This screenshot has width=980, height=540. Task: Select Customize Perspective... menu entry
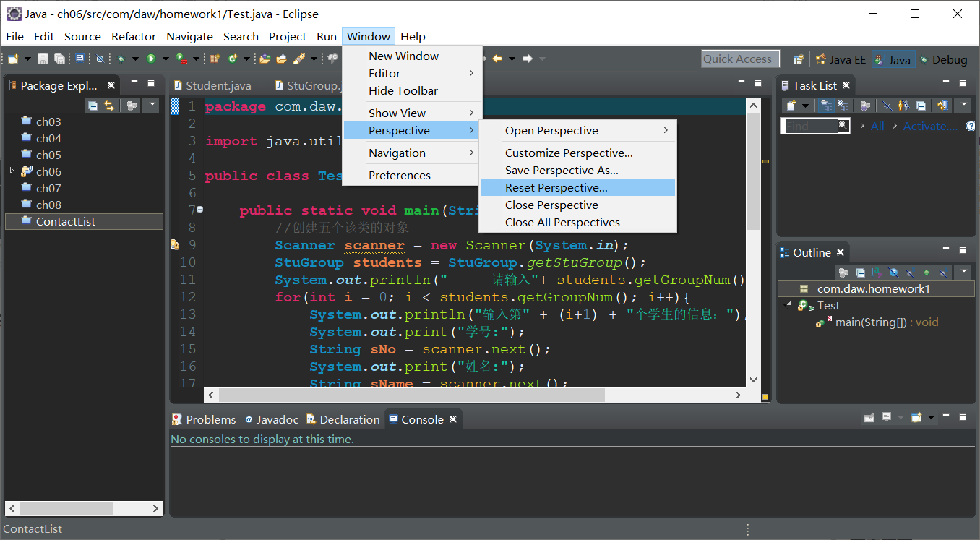pos(577,153)
